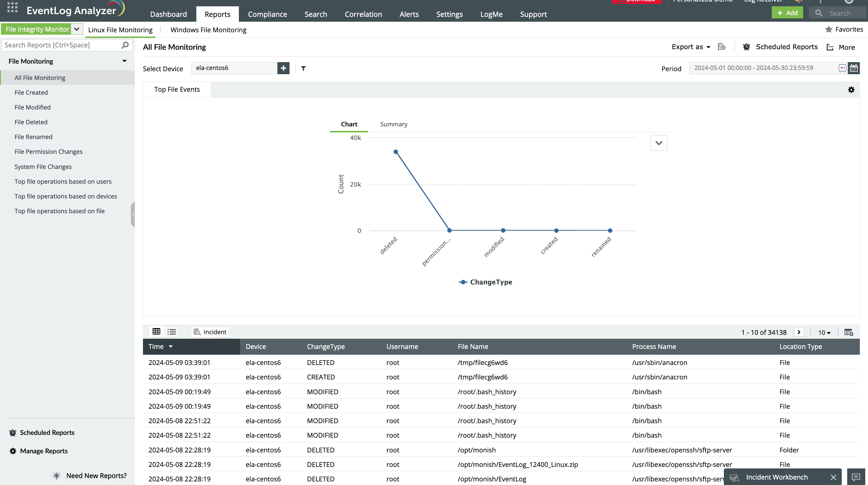868x485 pixels.
Task: Click the Incident button in results toolbar
Action: point(210,332)
